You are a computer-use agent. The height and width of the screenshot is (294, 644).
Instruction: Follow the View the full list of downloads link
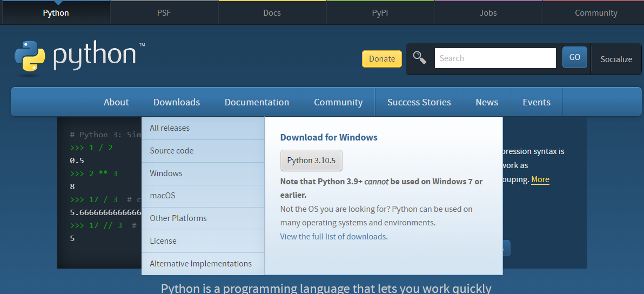333,237
